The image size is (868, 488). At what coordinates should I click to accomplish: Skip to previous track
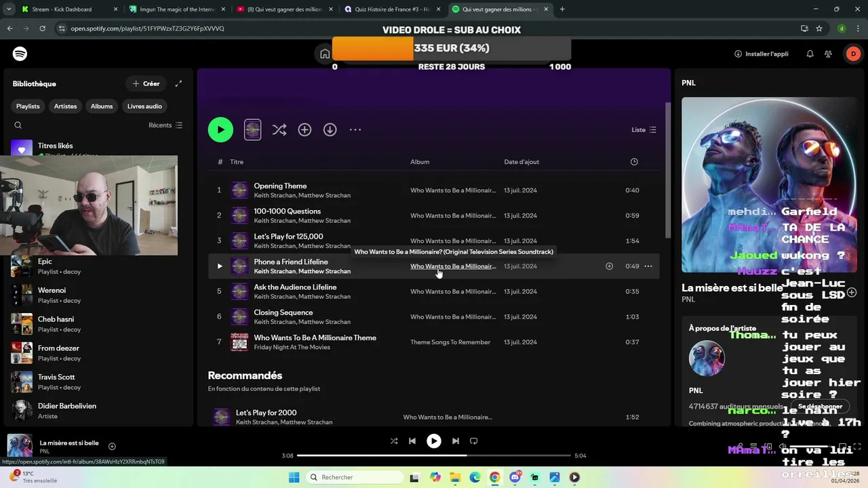pos(412,441)
